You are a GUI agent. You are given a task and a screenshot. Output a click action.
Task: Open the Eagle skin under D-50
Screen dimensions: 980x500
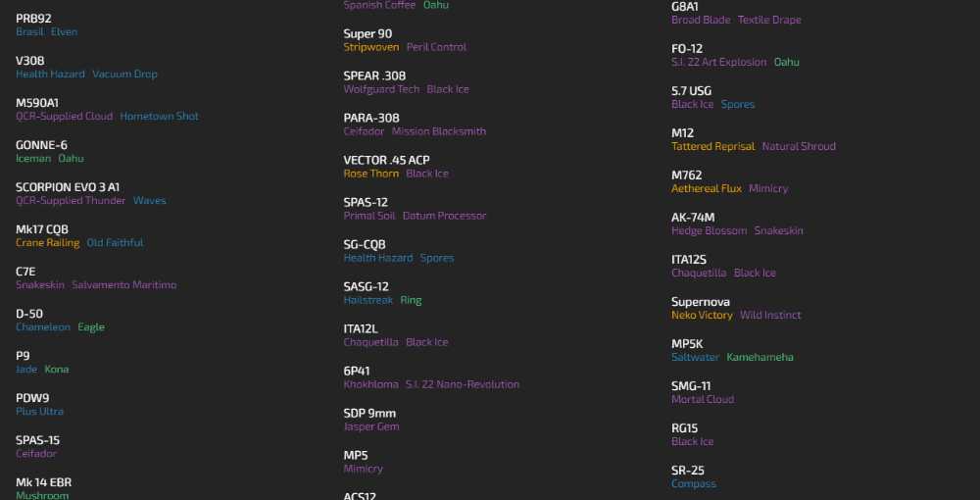tap(91, 326)
